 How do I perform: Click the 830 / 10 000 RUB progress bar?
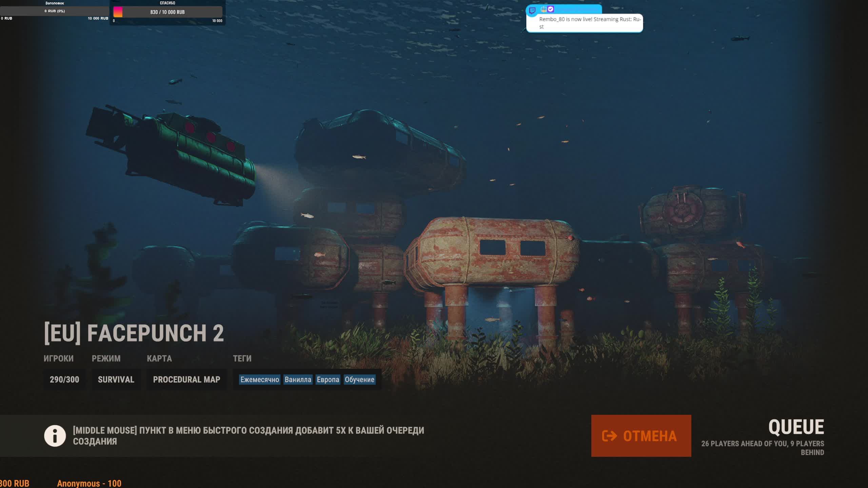pos(167,12)
